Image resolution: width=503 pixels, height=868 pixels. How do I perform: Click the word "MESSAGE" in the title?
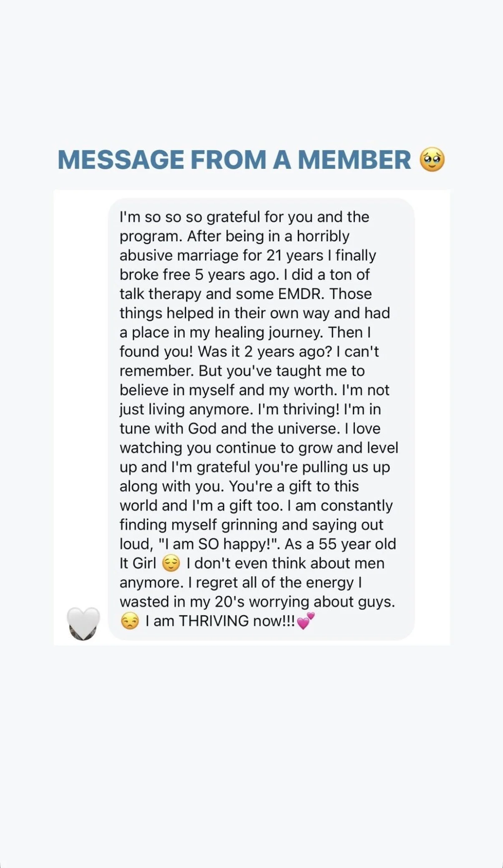pyautogui.click(x=121, y=160)
